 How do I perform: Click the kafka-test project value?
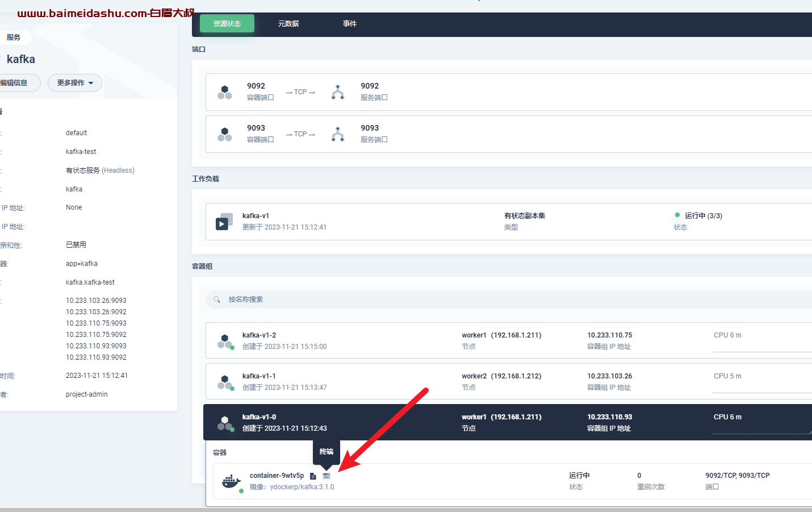pyautogui.click(x=81, y=152)
